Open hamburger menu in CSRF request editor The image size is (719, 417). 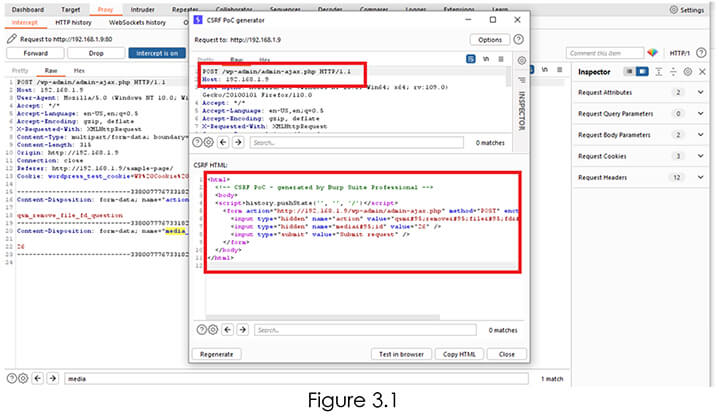501,59
